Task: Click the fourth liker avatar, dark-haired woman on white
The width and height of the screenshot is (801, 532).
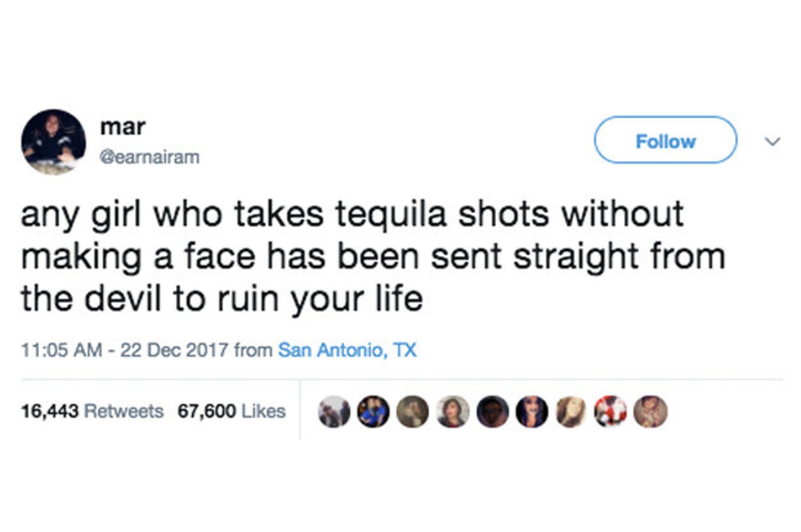Action: click(453, 411)
